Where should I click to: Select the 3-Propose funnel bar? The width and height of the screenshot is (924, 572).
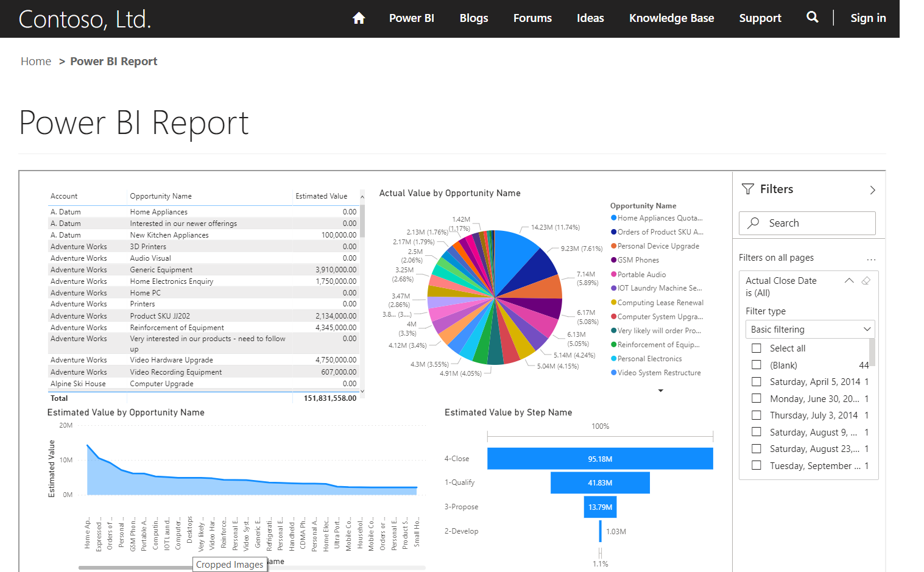(x=600, y=507)
